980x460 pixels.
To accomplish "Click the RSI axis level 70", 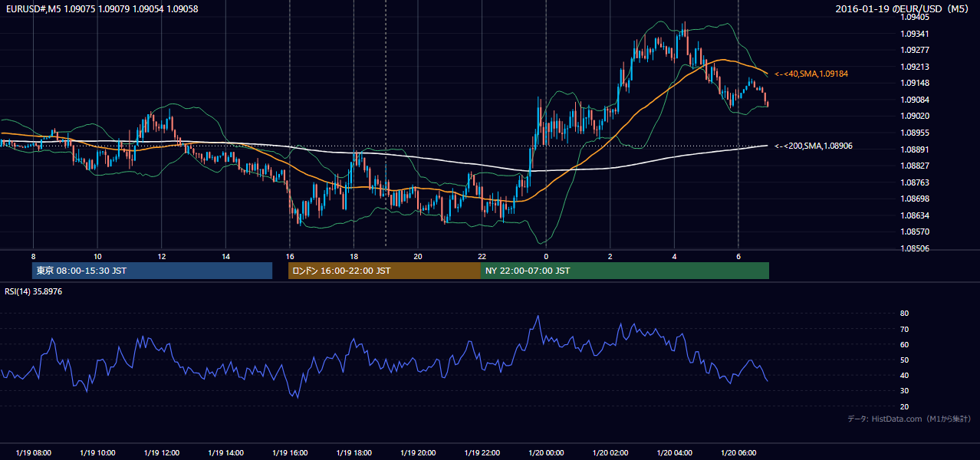I will click(905, 329).
